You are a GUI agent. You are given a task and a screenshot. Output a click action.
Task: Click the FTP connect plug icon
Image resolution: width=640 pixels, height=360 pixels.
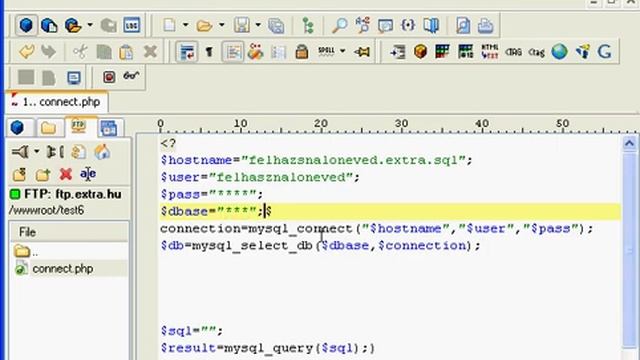pos(20,152)
